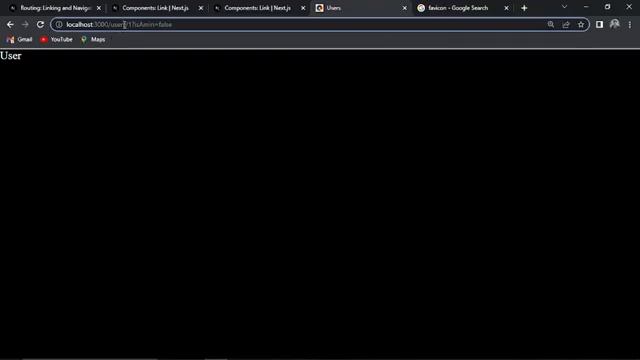
Task: Open a new tab with plus button
Action: pos(524,8)
